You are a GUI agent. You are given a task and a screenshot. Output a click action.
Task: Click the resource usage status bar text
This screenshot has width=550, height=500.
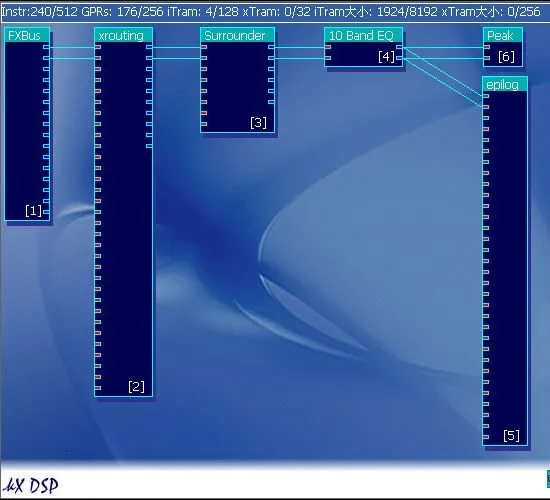click(271, 12)
